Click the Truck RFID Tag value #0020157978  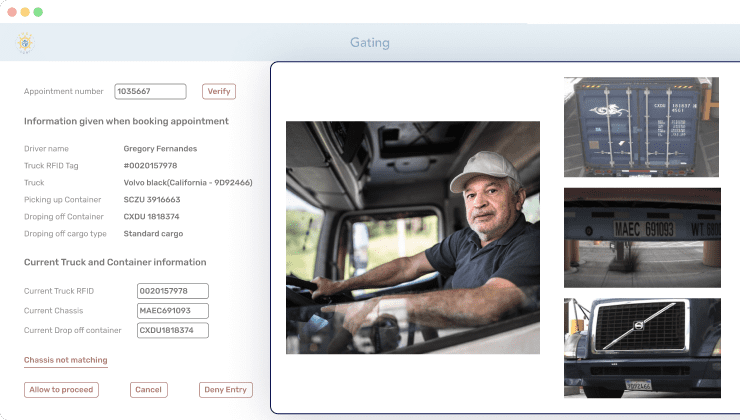point(150,165)
